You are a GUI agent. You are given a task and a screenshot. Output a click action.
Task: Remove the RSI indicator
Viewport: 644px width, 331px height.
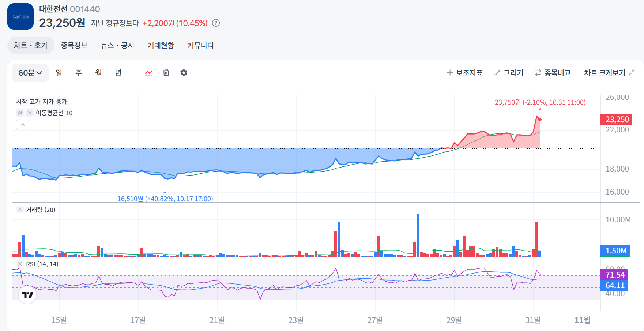pos(20,264)
